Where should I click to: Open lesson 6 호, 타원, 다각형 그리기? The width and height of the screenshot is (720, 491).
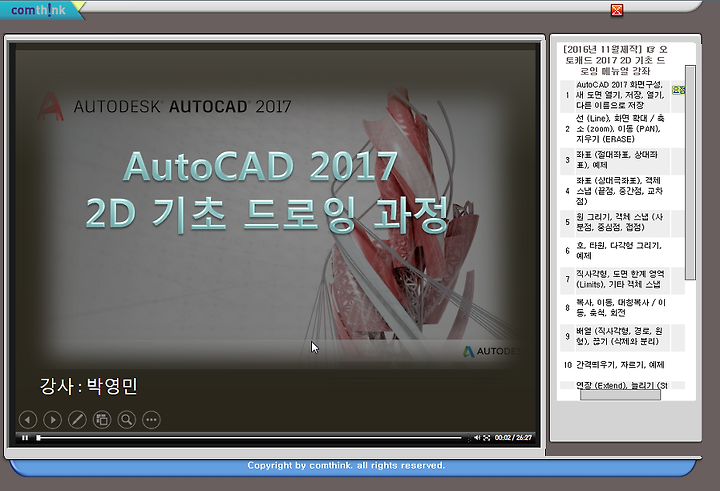(x=619, y=251)
